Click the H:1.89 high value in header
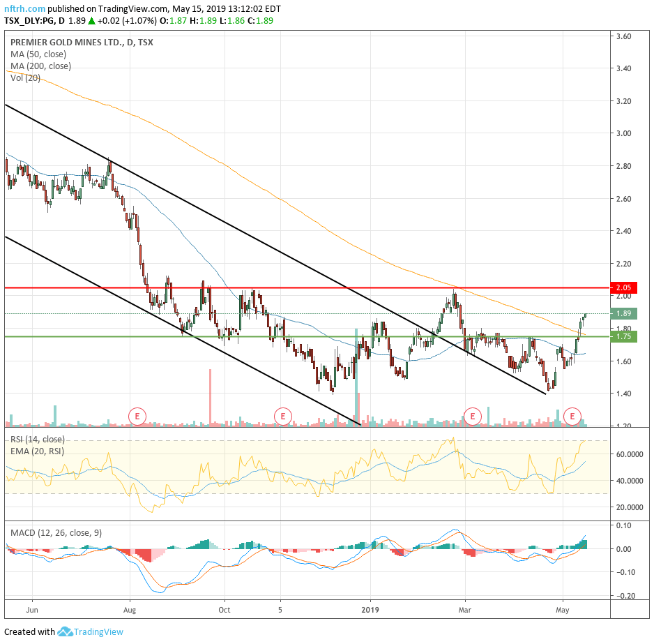654x644 pixels. [203, 21]
